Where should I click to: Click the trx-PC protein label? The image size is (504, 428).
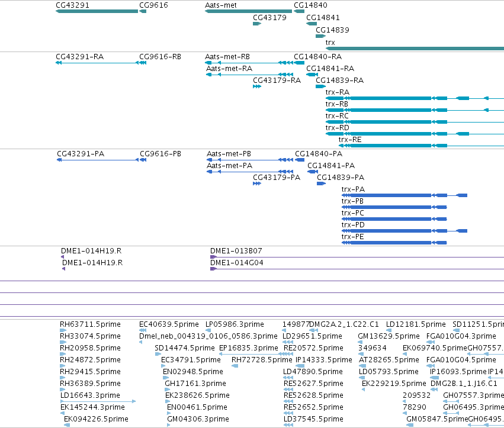(x=352, y=214)
